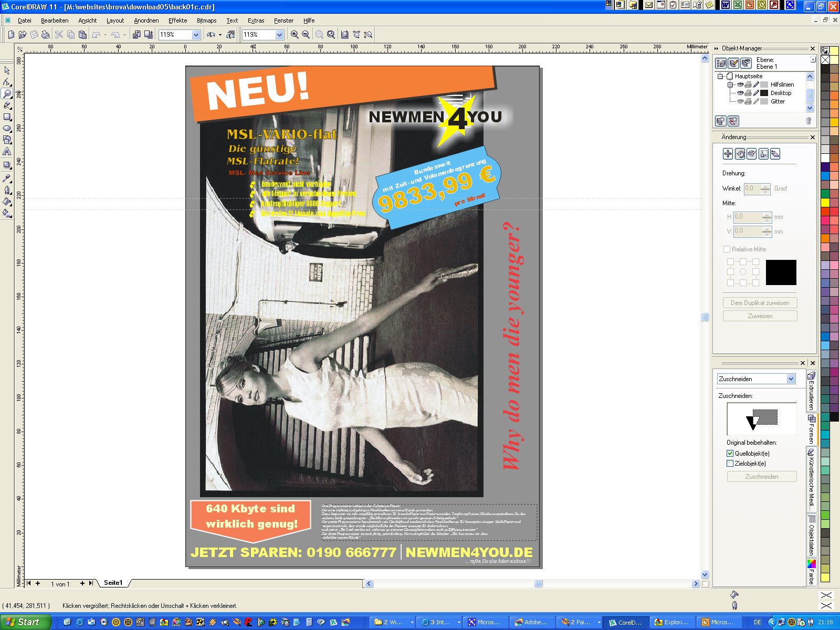This screenshot has height=630, width=840.
Task: Click Dem Duplikat zuweisen button
Action: point(760,303)
